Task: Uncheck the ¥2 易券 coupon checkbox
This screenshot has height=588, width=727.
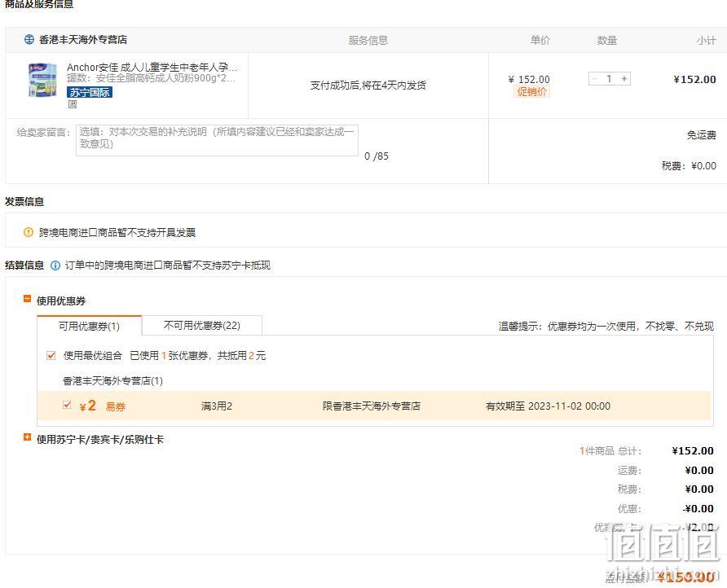Action: 67,405
